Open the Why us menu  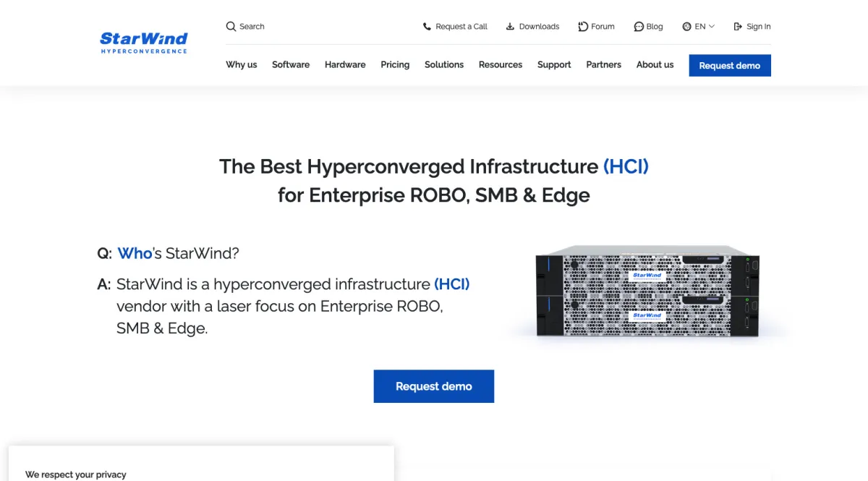coord(242,64)
